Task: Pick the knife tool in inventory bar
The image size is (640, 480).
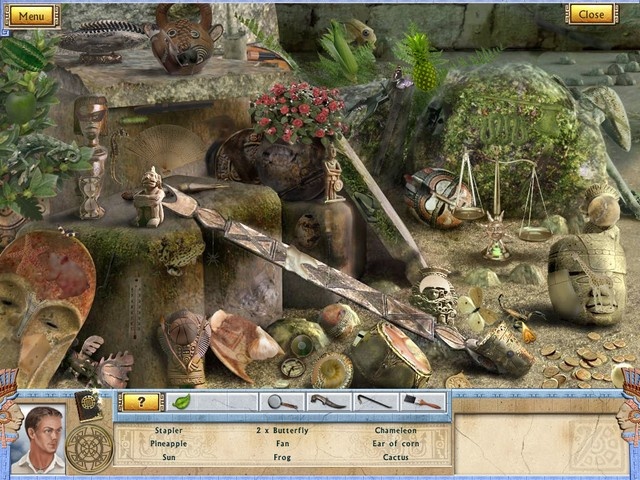Action: [x=327, y=402]
